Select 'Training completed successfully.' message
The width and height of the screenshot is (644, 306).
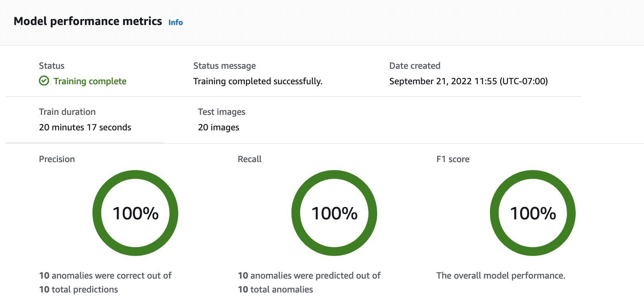[258, 81]
